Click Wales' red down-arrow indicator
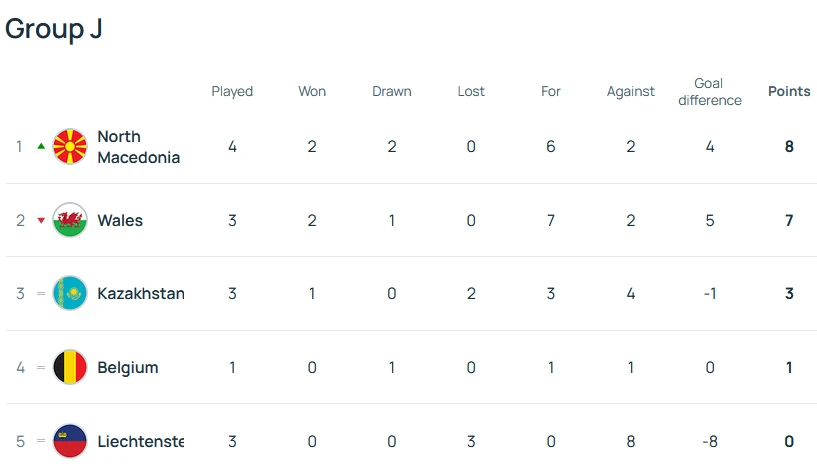The width and height of the screenshot is (817, 466). pyautogui.click(x=41, y=221)
